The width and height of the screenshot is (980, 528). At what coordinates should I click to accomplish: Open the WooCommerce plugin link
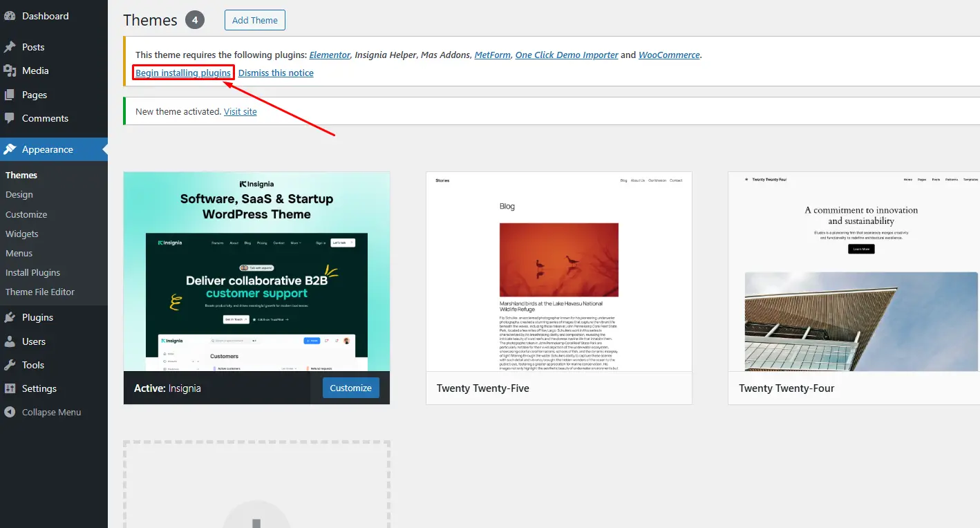pyautogui.click(x=669, y=55)
